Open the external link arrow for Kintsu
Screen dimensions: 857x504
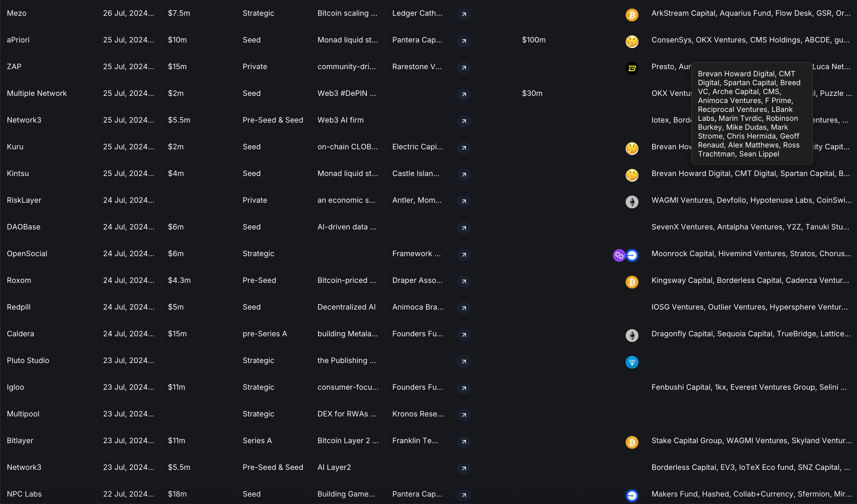click(464, 175)
